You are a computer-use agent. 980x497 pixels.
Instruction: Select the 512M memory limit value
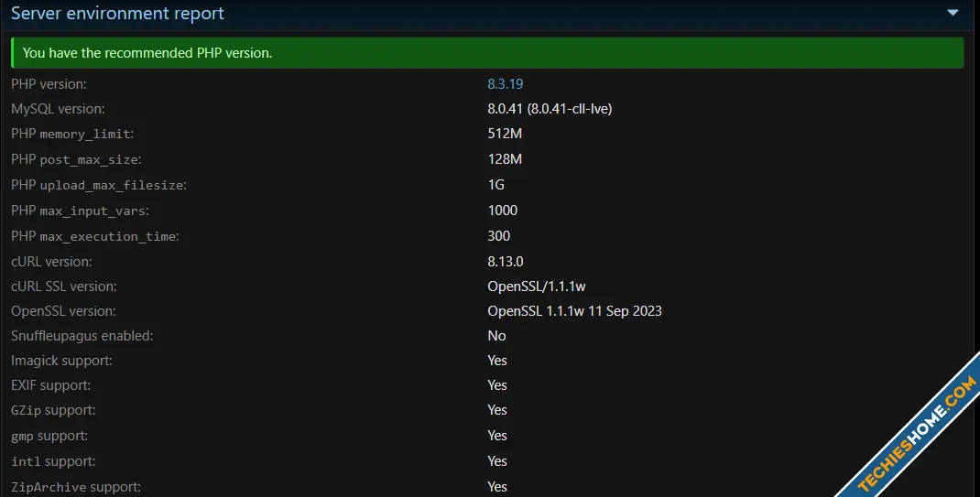point(505,134)
